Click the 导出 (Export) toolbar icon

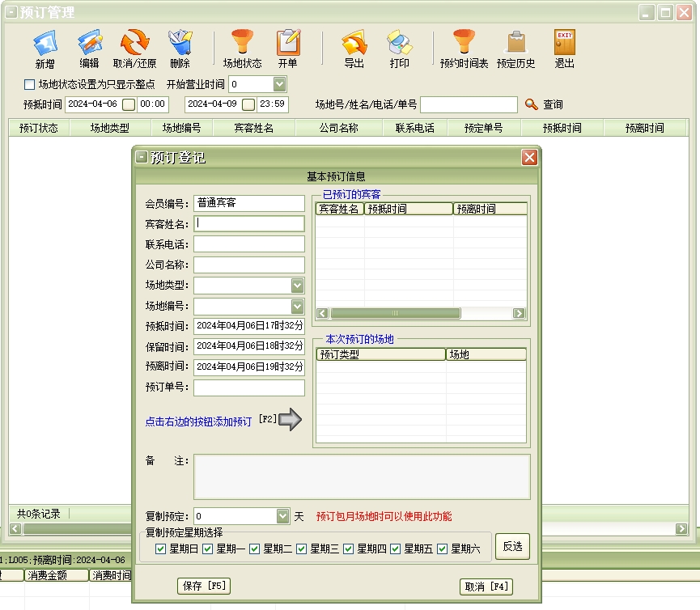pos(354,43)
